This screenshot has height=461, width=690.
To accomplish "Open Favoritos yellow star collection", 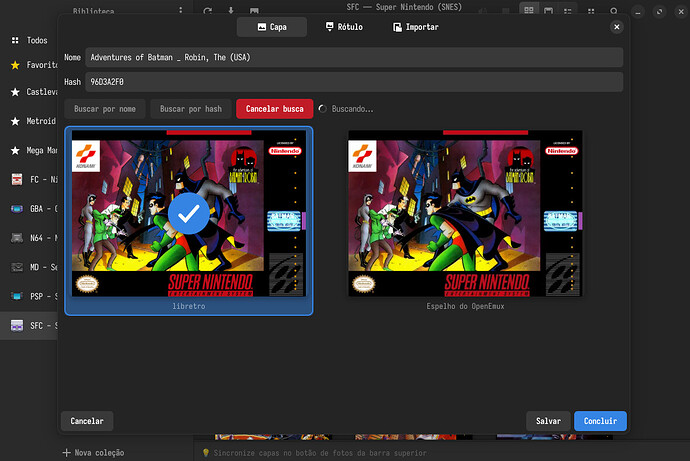I will 15,65.
